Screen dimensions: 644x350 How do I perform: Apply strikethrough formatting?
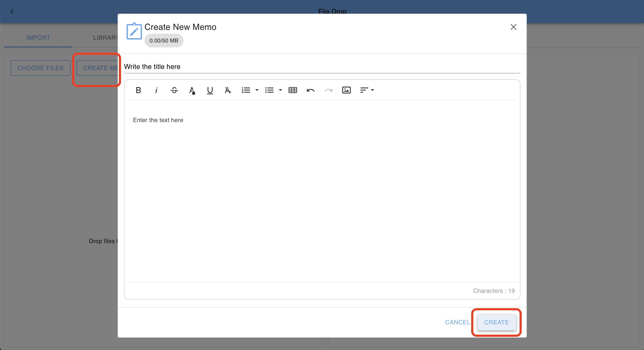[x=174, y=90]
